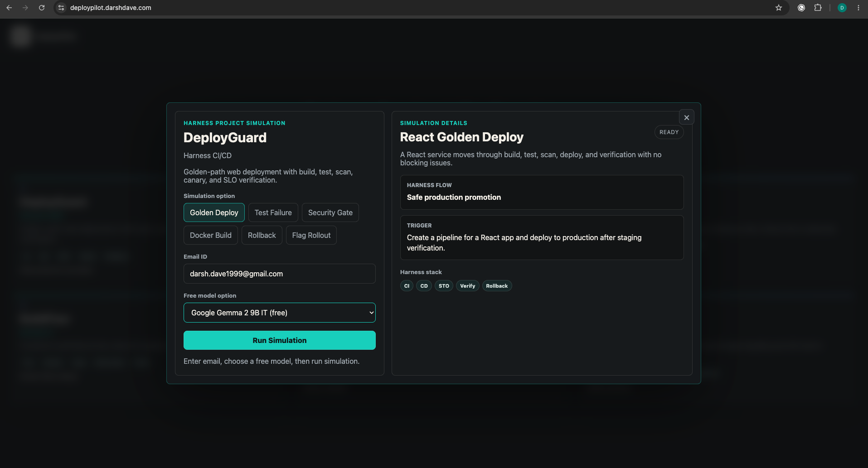Click the Verify stack chip
868x468 pixels.
[468, 286]
